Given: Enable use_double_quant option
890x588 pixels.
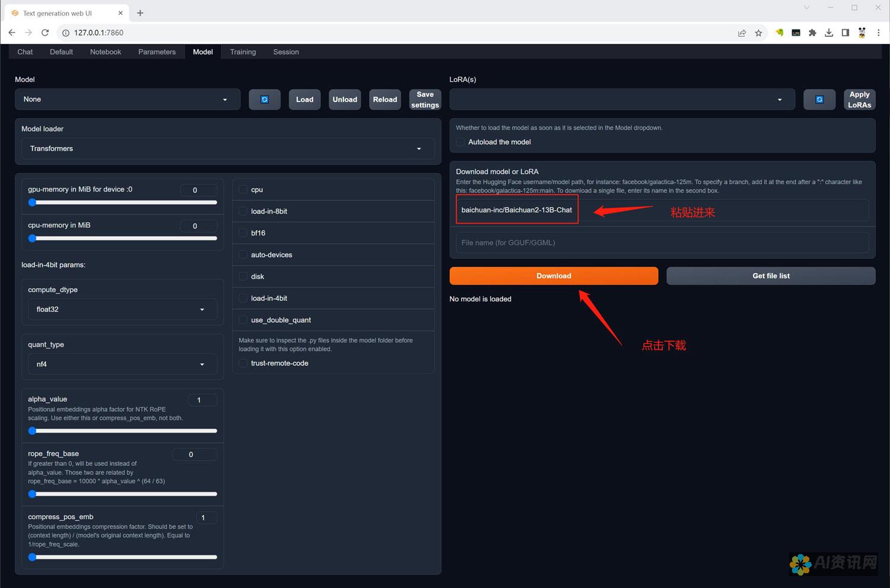Looking at the screenshot, I should click(243, 320).
